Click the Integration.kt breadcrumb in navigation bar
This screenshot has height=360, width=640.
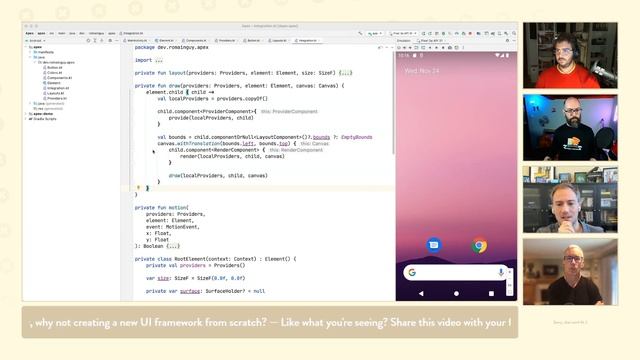[131, 33]
